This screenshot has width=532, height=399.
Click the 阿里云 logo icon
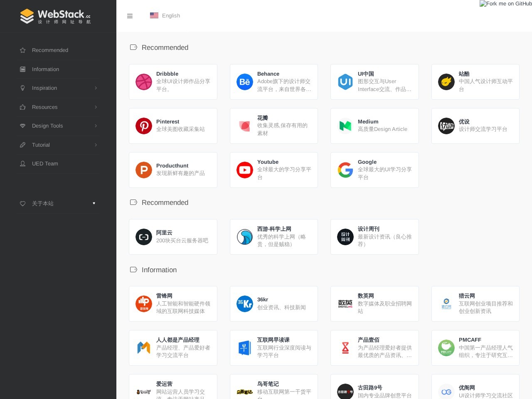click(x=144, y=237)
